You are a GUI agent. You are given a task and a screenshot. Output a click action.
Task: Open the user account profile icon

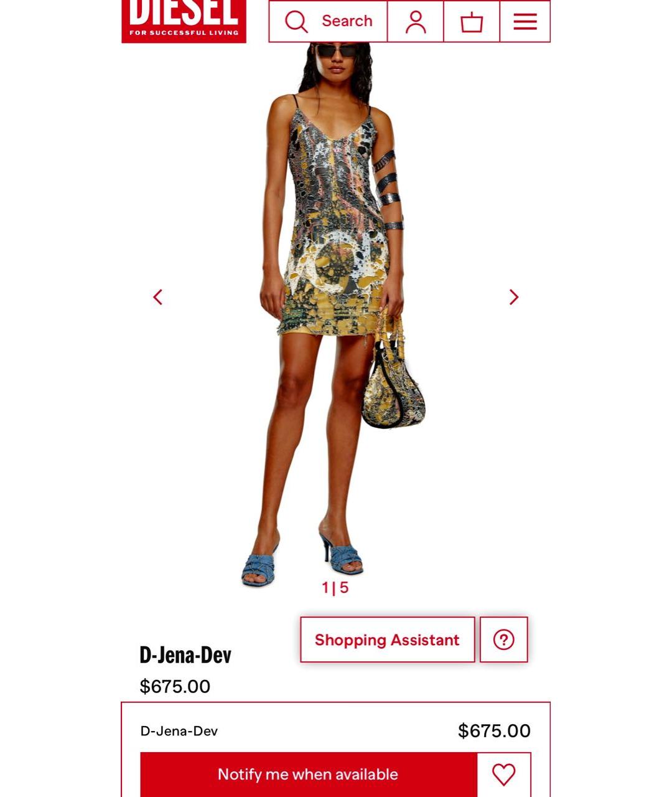coord(416,21)
